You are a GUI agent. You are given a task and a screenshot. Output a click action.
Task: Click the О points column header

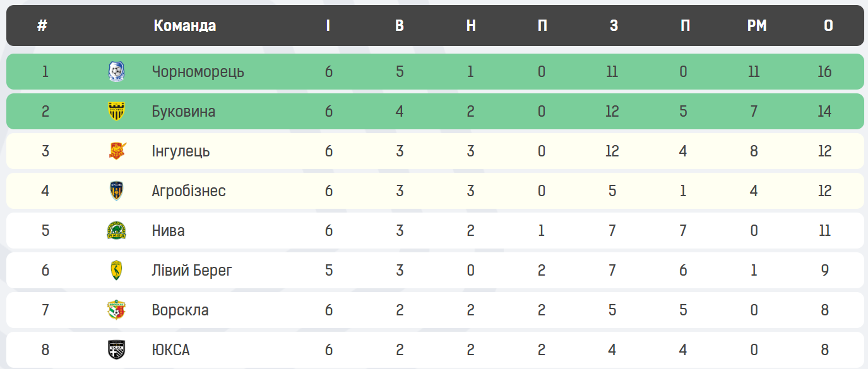click(828, 26)
